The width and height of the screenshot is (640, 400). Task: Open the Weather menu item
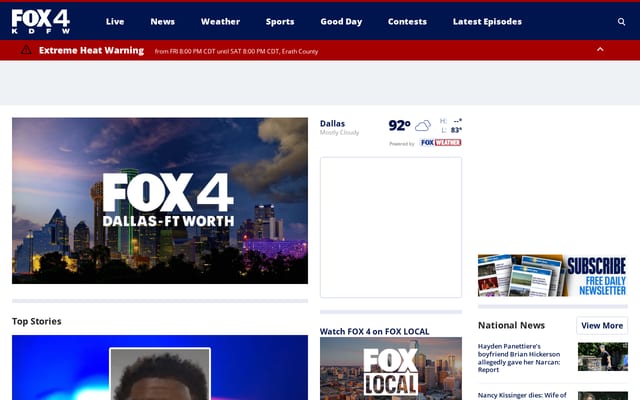click(220, 22)
